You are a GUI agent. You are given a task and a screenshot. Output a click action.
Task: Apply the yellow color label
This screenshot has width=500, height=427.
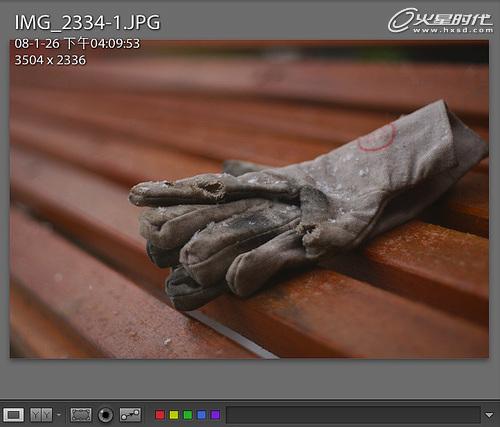click(174, 415)
